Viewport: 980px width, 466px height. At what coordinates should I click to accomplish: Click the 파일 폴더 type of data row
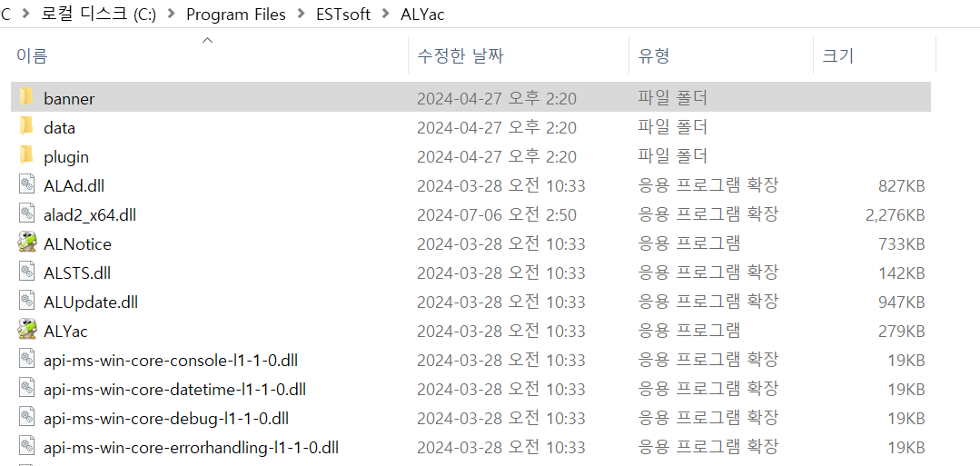pyautogui.click(x=672, y=127)
